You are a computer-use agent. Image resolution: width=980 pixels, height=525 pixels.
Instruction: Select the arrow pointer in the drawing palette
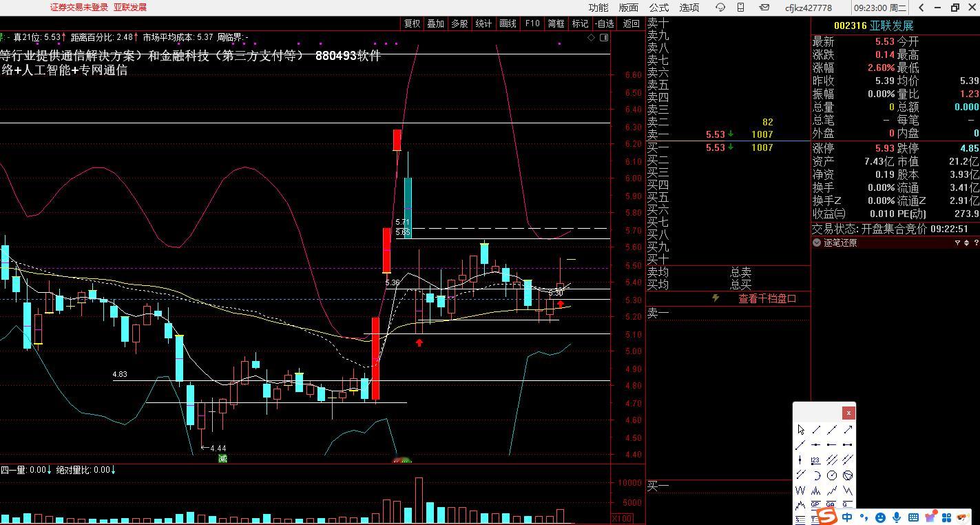pyautogui.click(x=801, y=430)
